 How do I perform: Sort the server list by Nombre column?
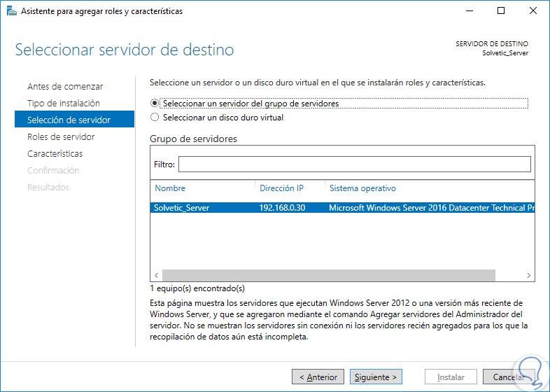coord(170,188)
